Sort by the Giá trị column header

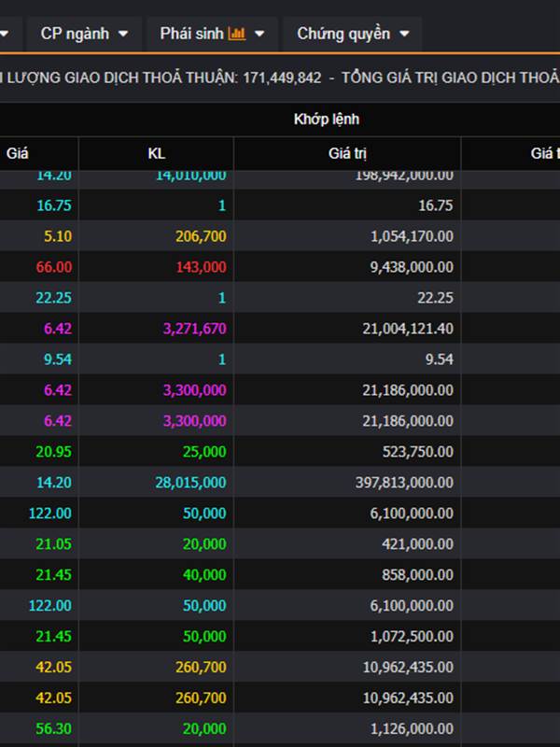point(347,153)
